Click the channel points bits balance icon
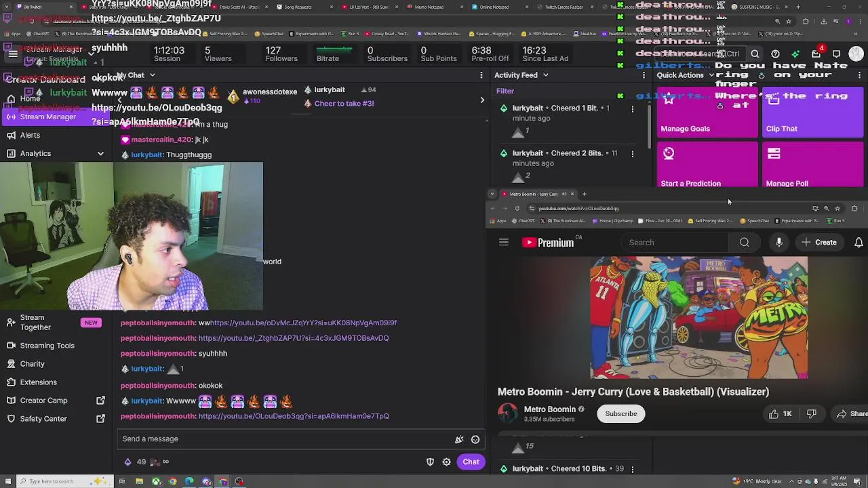The height and width of the screenshot is (488, 868). (x=127, y=462)
